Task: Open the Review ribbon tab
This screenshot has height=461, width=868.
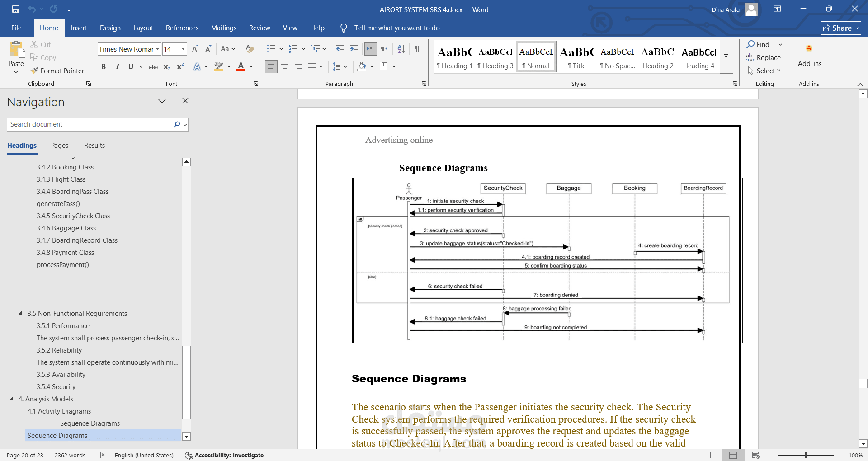Action: (259, 28)
